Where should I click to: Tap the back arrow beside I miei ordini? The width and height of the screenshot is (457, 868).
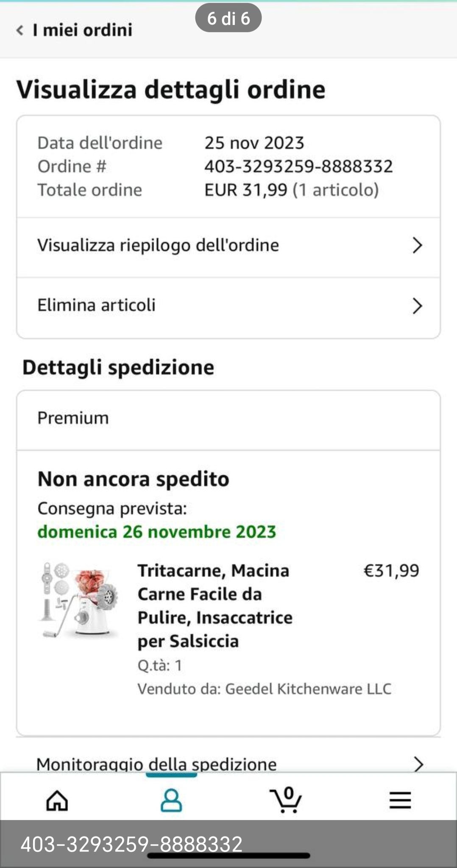(20, 30)
